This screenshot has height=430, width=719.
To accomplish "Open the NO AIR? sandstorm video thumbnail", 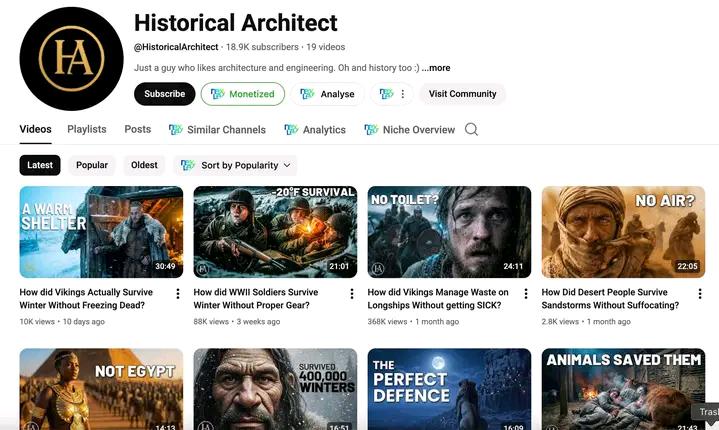I will click(x=623, y=231).
